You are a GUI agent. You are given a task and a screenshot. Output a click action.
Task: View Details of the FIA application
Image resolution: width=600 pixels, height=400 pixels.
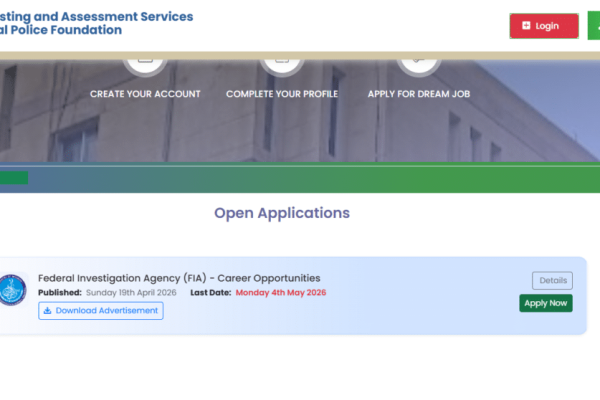[x=552, y=281]
